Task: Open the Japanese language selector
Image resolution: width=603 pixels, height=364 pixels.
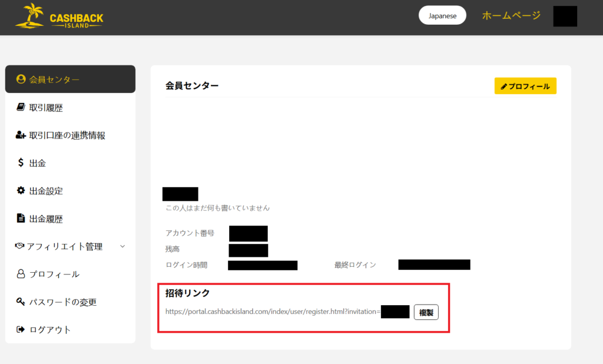Action: pyautogui.click(x=442, y=16)
